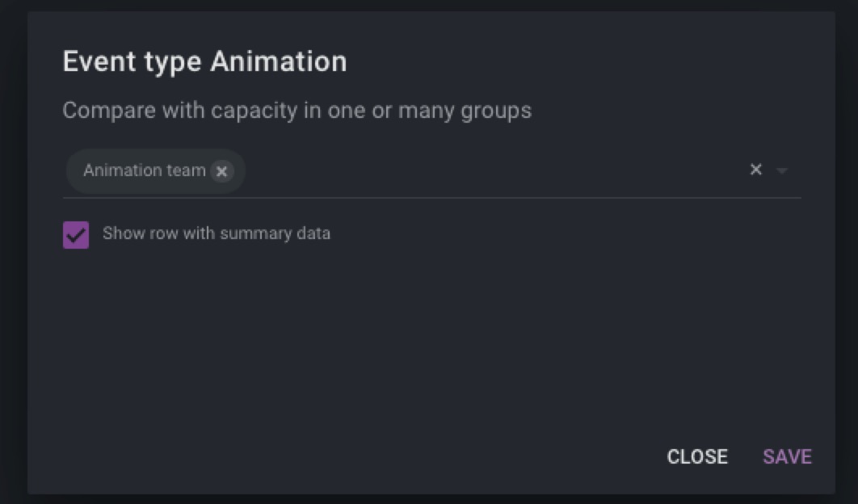Screen dimensions: 858x504
Task: Save the event type settings
Action: [787, 457]
